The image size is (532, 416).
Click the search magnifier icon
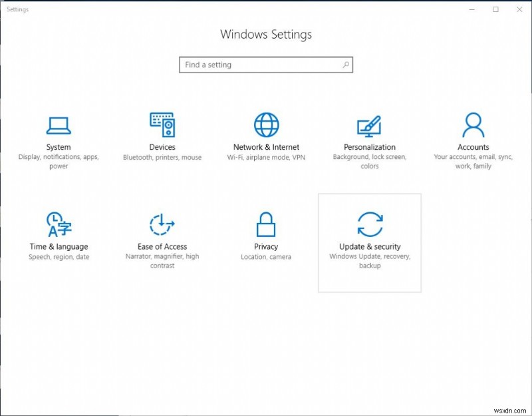[346, 65]
